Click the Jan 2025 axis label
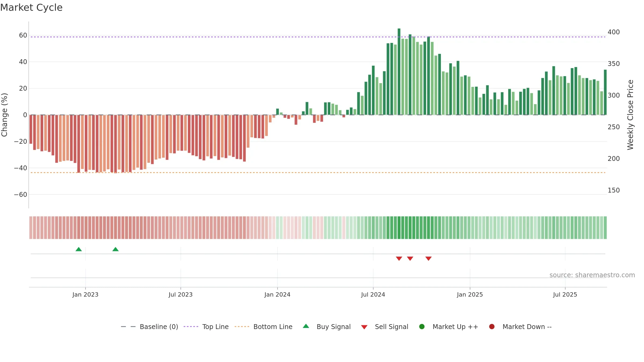Screen dimensions: 644x362 (x=470, y=295)
